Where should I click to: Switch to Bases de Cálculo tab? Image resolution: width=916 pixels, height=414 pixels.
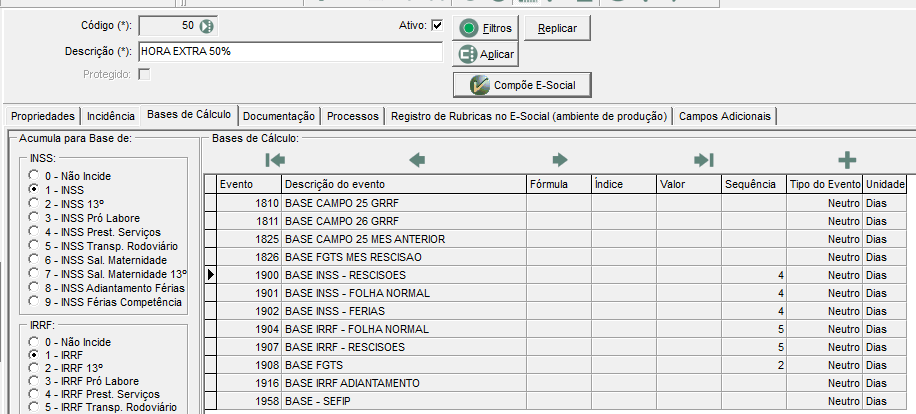(x=189, y=114)
